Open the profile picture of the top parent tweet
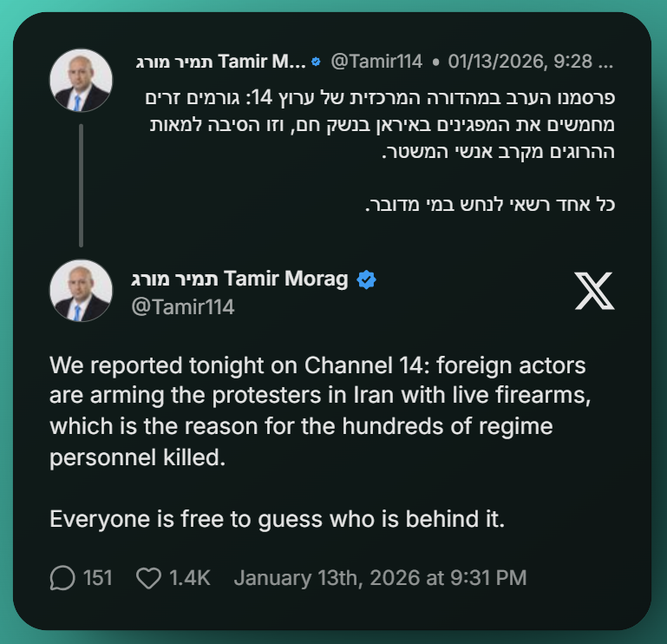Viewport: 667px width, 644px height. (81, 80)
